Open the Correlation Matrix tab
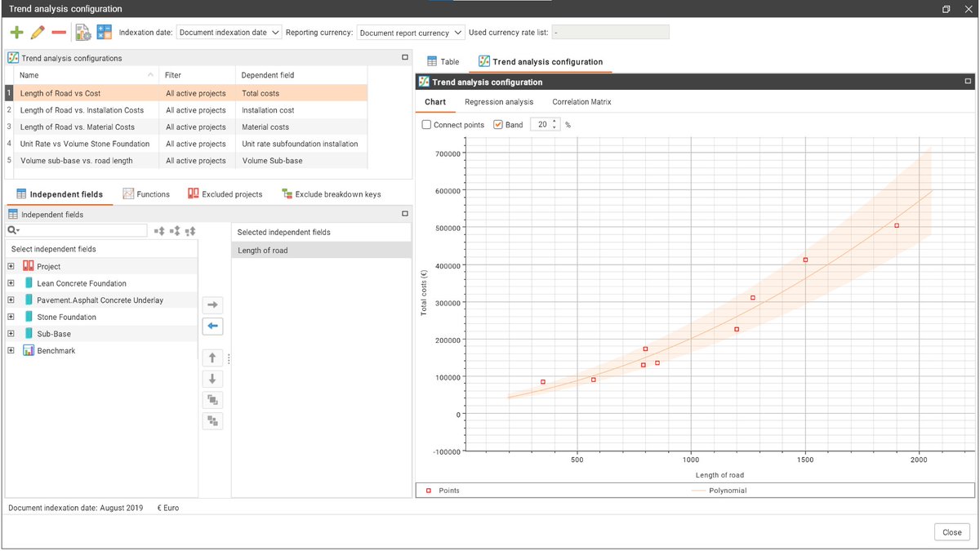The image size is (980, 551). (x=581, y=102)
